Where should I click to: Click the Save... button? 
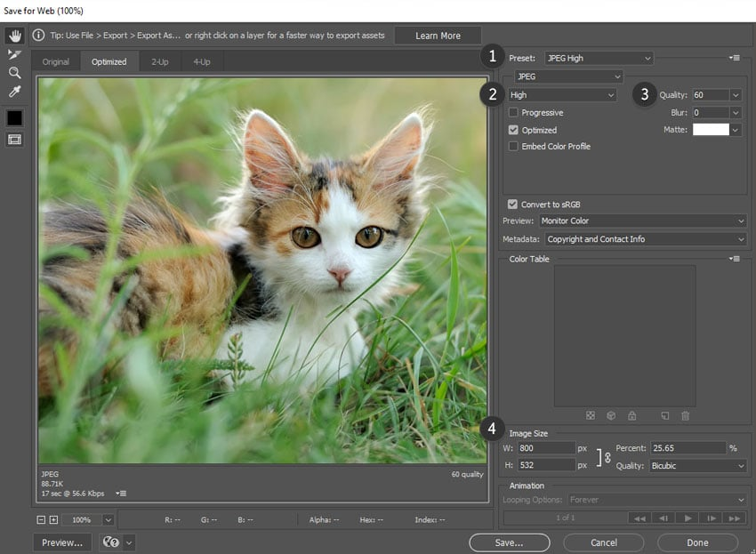click(x=510, y=542)
